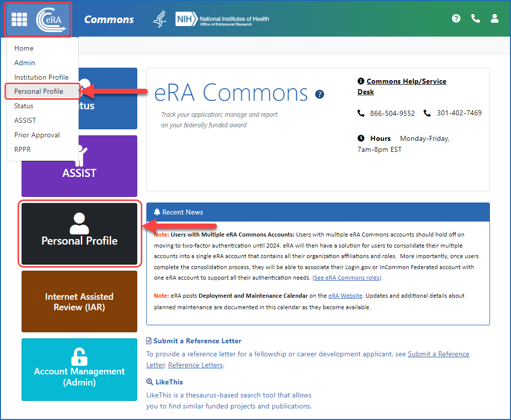The width and height of the screenshot is (511, 420).
Task: Open the user account icon in header
Action: coord(494,19)
